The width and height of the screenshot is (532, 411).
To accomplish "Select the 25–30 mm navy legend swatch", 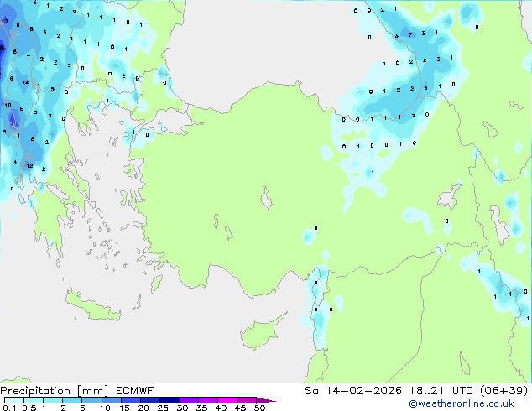I will tap(170, 400).
